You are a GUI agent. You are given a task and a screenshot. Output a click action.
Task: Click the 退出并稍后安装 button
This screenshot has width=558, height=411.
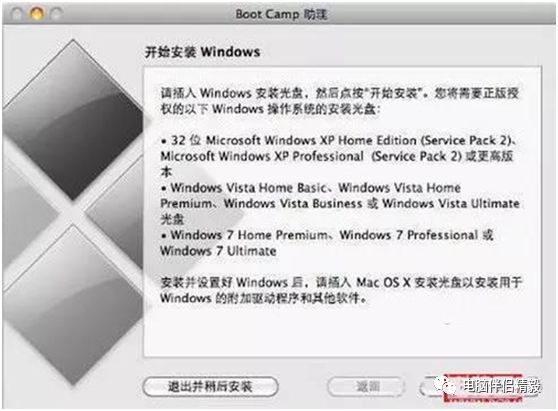pos(210,386)
